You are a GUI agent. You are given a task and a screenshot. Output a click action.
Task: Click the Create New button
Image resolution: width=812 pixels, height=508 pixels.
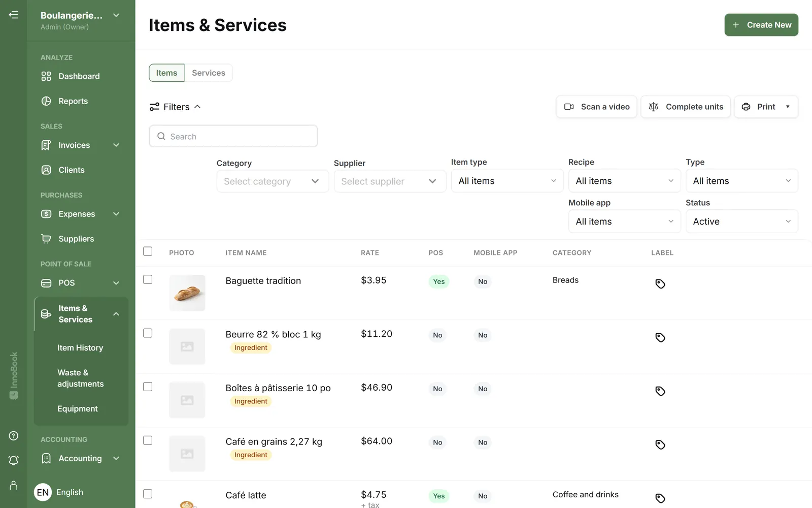click(761, 25)
